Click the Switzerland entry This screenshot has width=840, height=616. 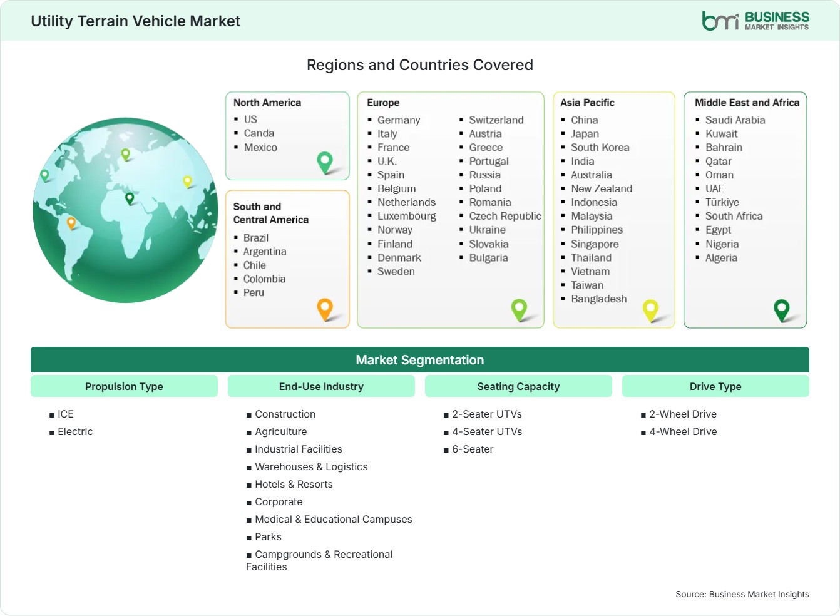[496, 120]
